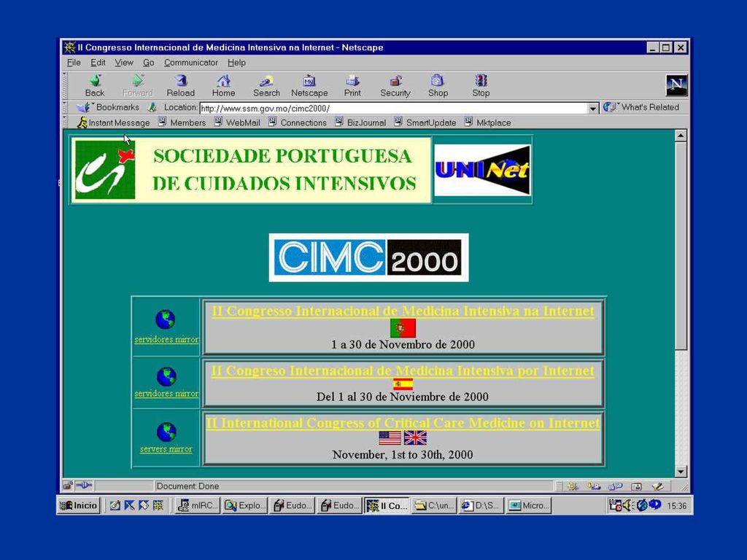The height and width of the screenshot is (560, 747).
Task: Click the Netscape N logo
Action: (676, 85)
